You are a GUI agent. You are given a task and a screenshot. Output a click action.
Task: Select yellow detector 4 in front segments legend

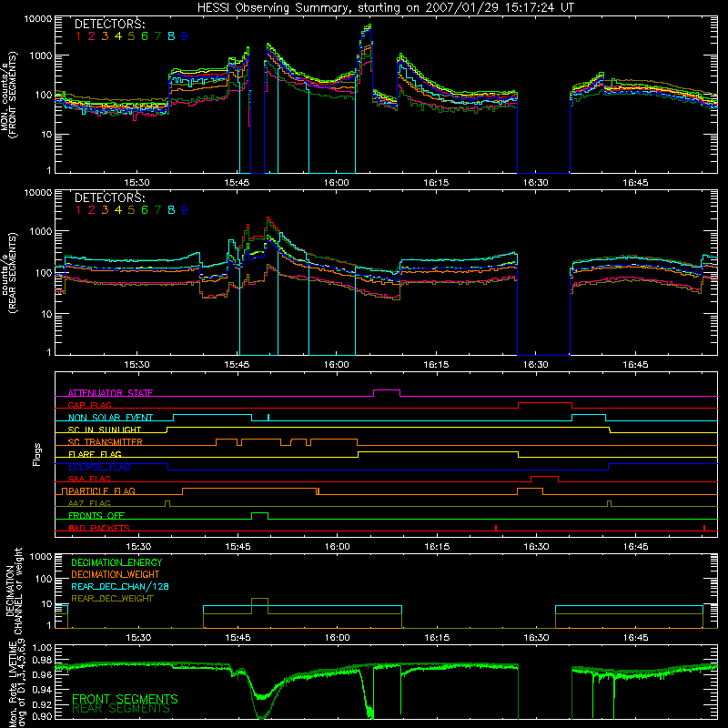[x=118, y=36]
